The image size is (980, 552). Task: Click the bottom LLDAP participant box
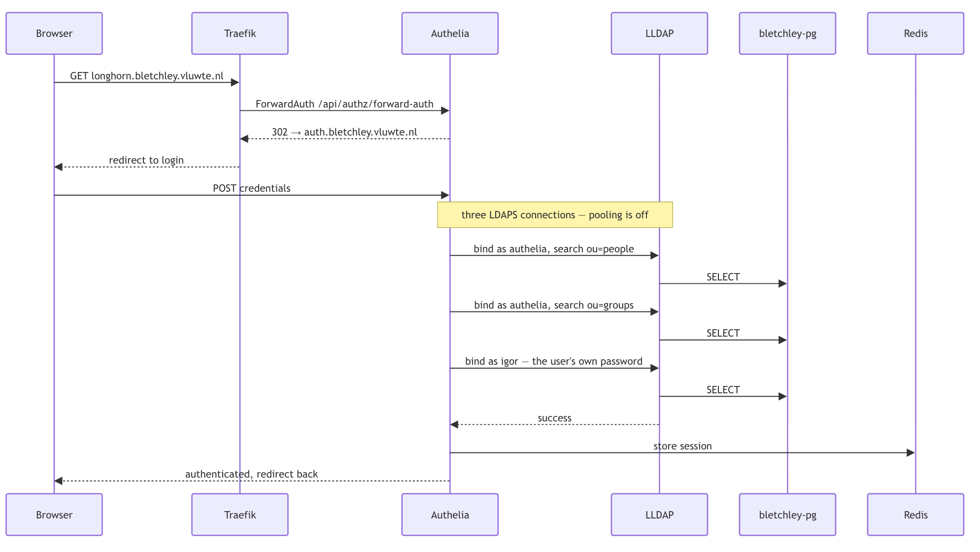(659, 515)
